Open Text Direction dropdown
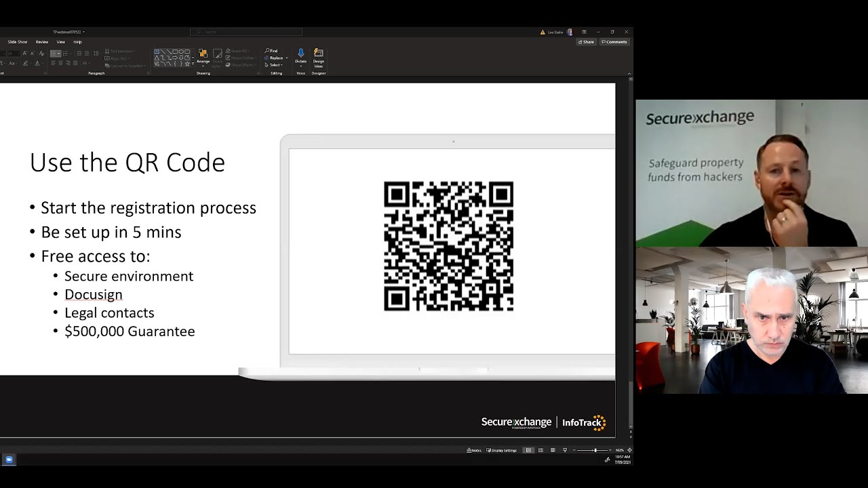This screenshot has width=868, height=488. coord(121,52)
